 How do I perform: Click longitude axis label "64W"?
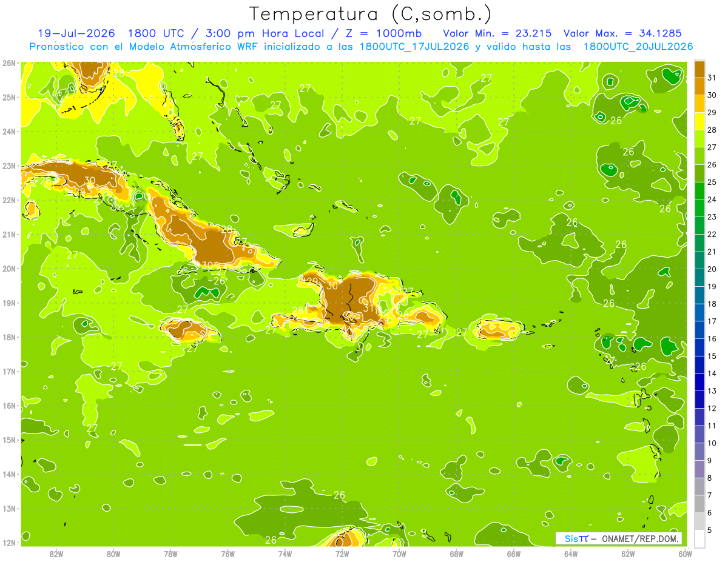tap(571, 554)
